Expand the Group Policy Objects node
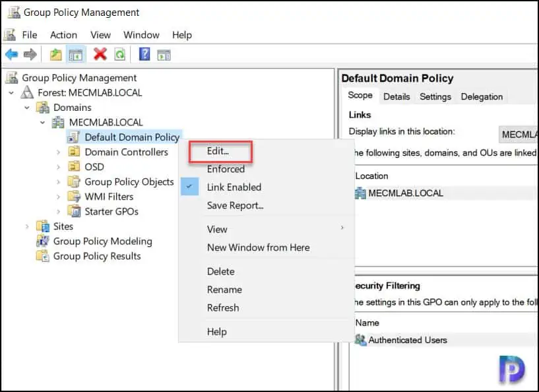 (x=59, y=181)
